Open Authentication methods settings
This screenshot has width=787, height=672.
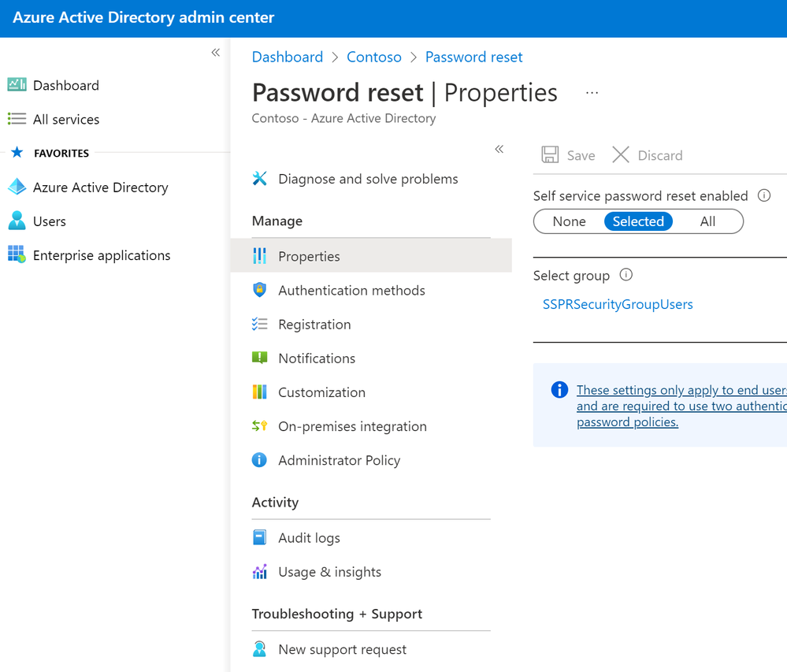tap(351, 290)
